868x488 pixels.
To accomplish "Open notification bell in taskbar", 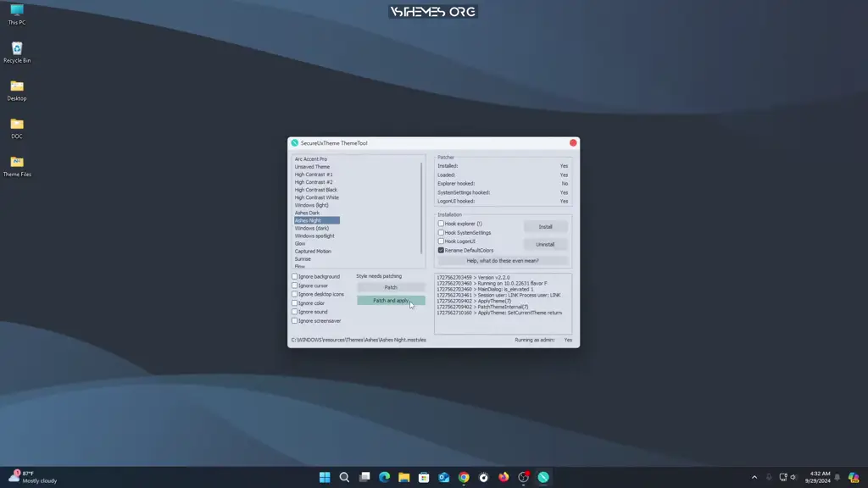I will coord(837,477).
